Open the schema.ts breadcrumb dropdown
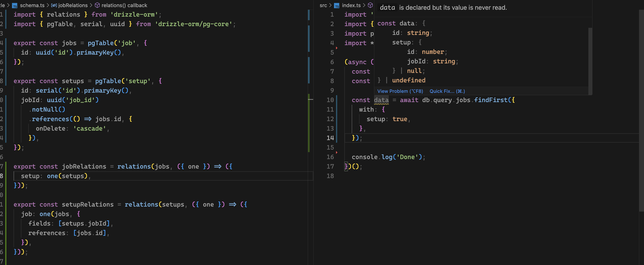644x265 pixels. [x=32, y=5]
